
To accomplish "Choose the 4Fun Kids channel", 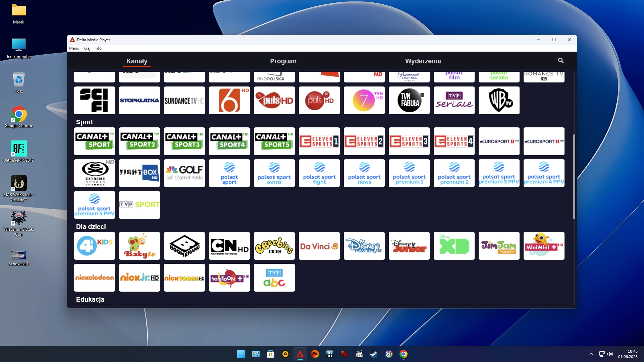I will click(x=95, y=246).
